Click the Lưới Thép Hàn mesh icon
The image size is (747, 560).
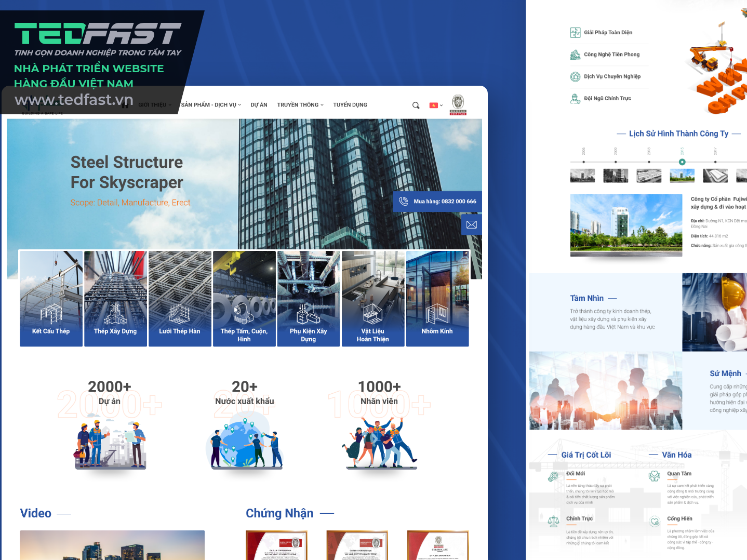click(x=180, y=314)
